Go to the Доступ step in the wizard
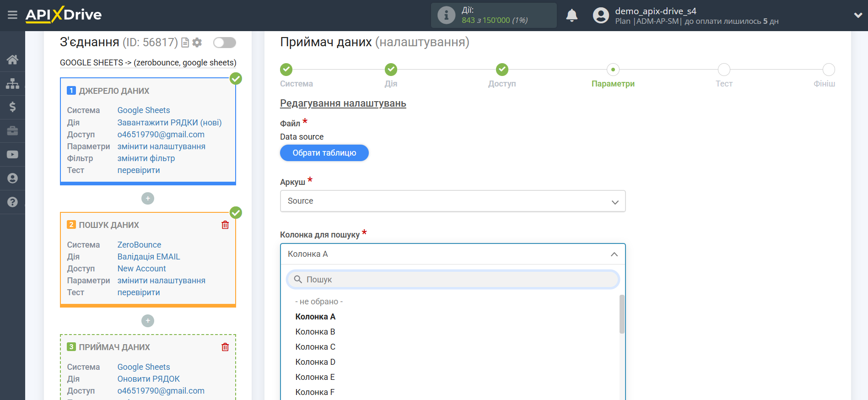The height and width of the screenshot is (400, 868). pyautogui.click(x=502, y=70)
